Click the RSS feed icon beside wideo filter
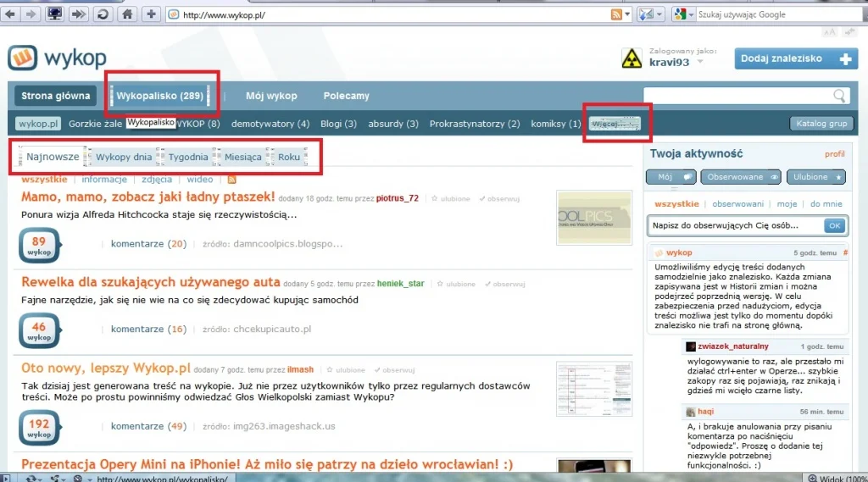The image size is (868, 482). tap(231, 180)
